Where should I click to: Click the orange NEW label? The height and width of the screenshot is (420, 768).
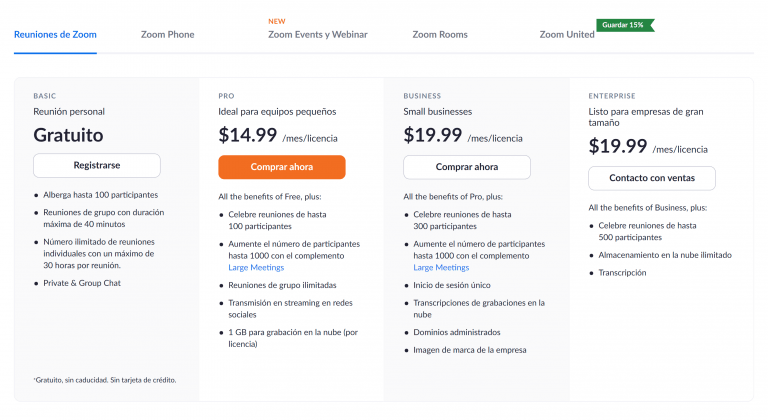point(277,22)
